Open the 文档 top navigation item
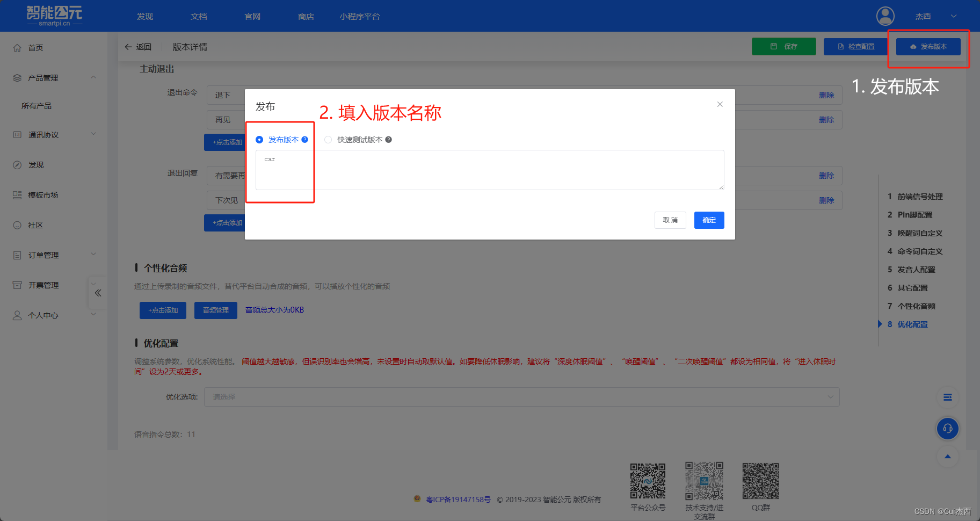Viewport: 980px width, 521px height. tap(199, 17)
